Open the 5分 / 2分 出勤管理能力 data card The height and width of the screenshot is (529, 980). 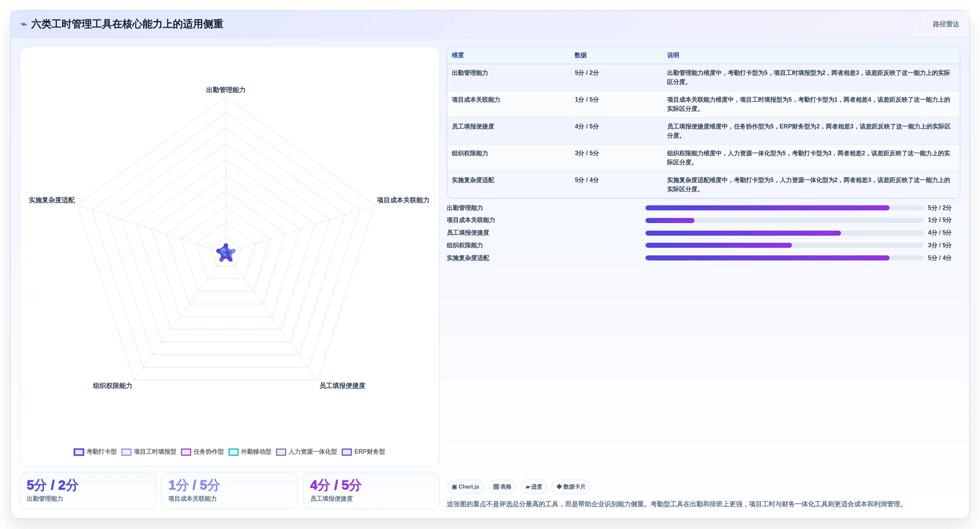click(88, 491)
